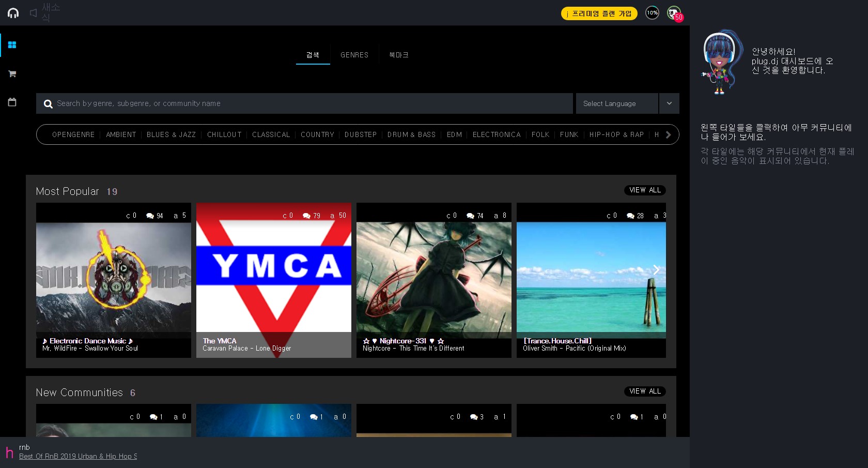868x468 pixels.
Task: Open the Best Of RnB 2019 link
Action: [78, 456]
